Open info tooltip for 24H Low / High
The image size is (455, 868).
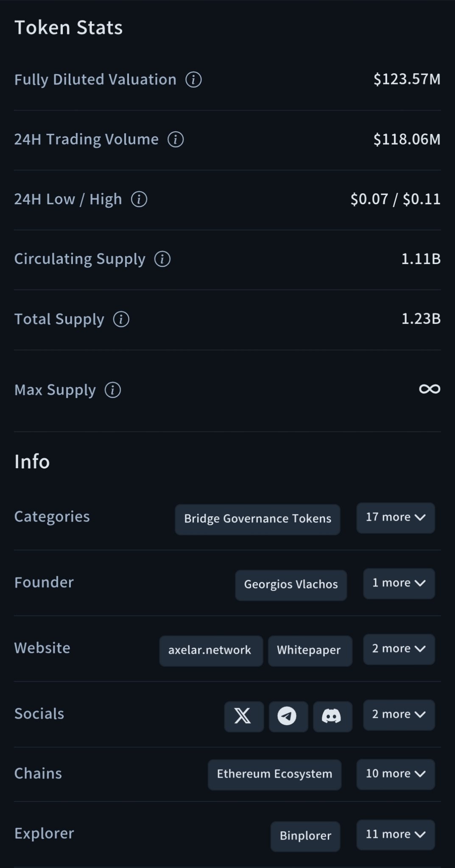(139, 199)
